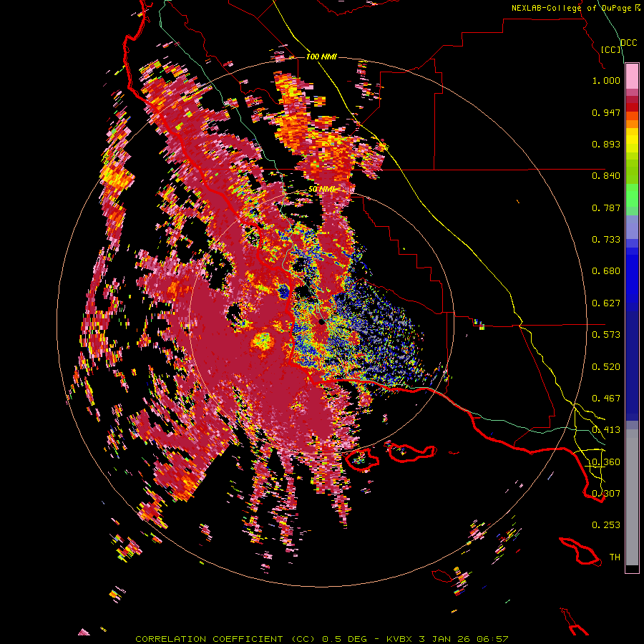Click the 50 NMI range ring label
Viewport: 644px width, 644px height.
[x=321, y=190]
